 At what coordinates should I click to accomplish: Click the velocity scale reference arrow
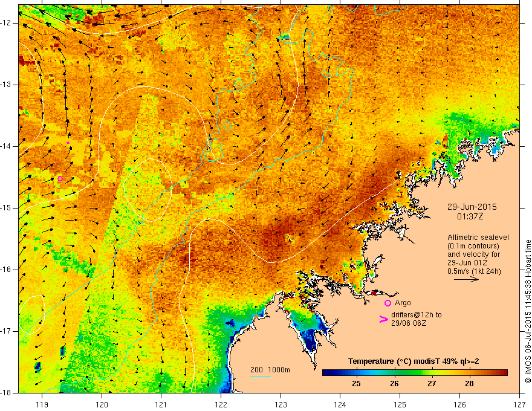(466, 279)
